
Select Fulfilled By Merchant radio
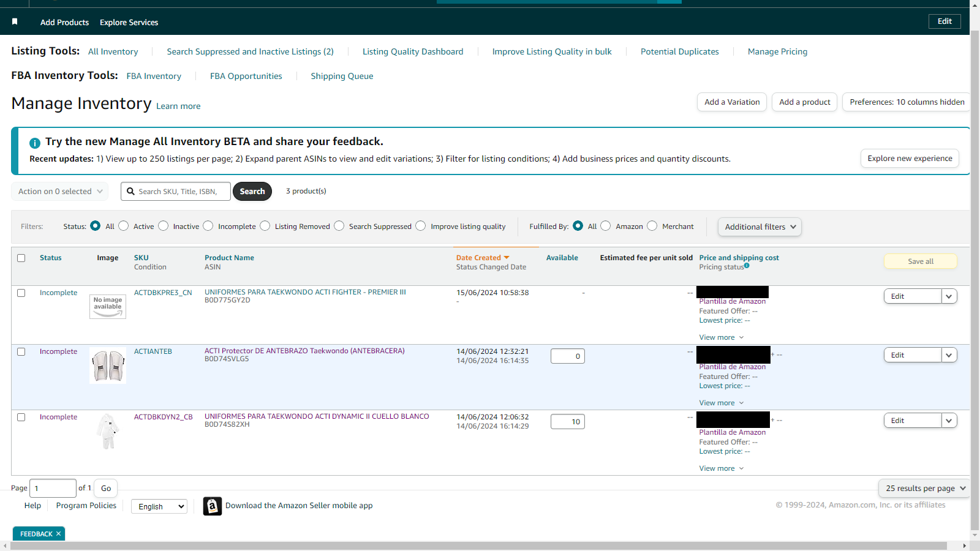[x=652, y=226]
